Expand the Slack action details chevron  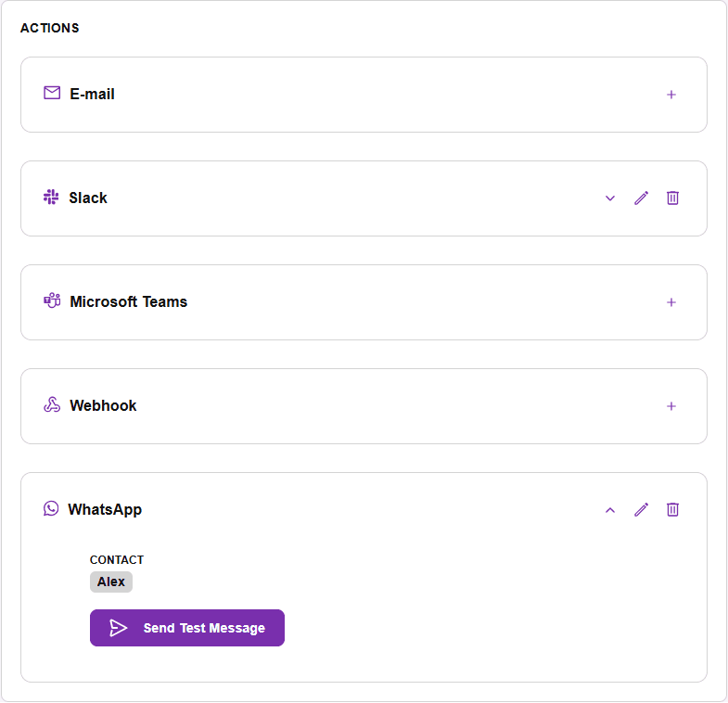pyautogui.click(x=610, y=198)
